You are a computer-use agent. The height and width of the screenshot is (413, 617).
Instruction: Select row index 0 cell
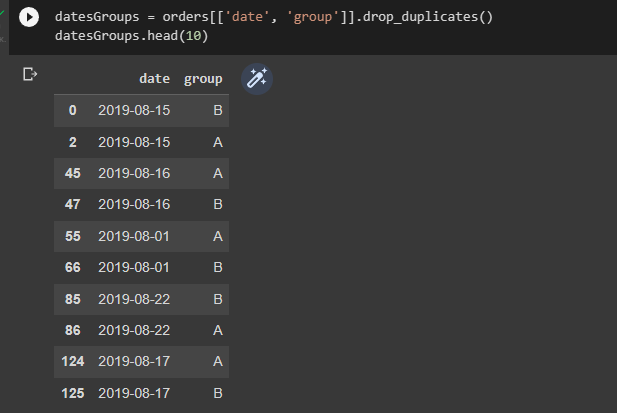pos(73,111)
